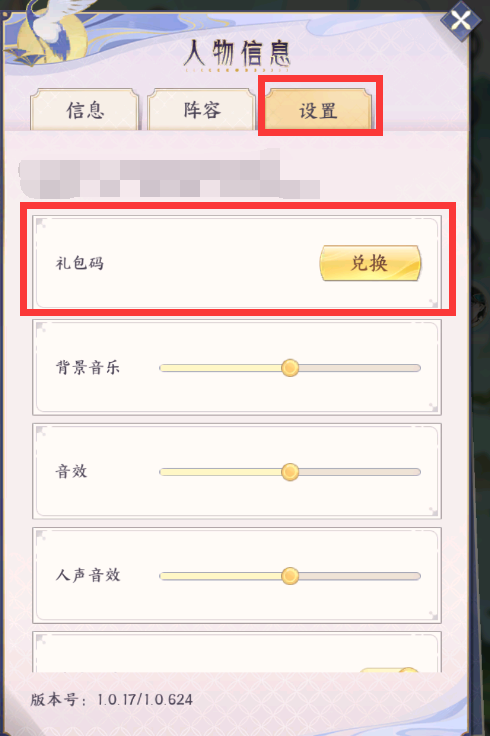The height and width of the screenshot is (736, 490).
Task: Click the 音效 label
Action: coord(71,471)
